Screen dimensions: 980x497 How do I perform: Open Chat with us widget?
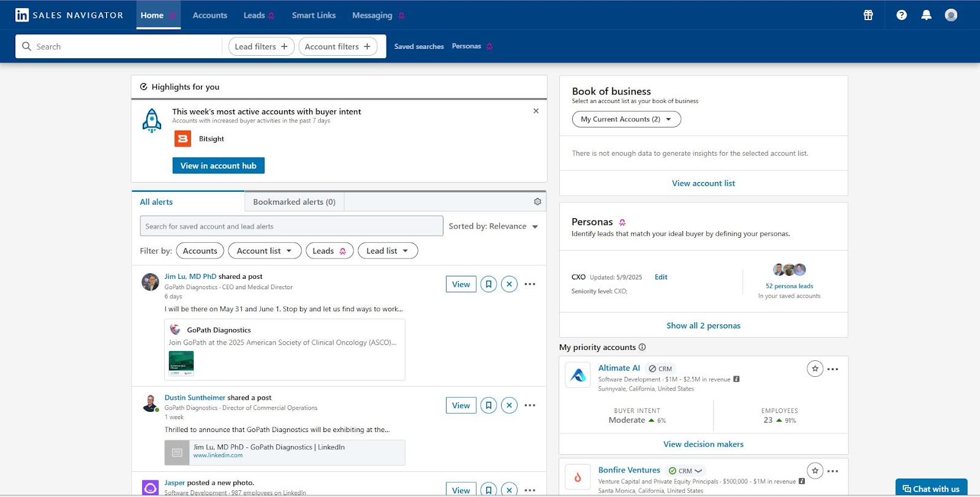tap(931, 488)
